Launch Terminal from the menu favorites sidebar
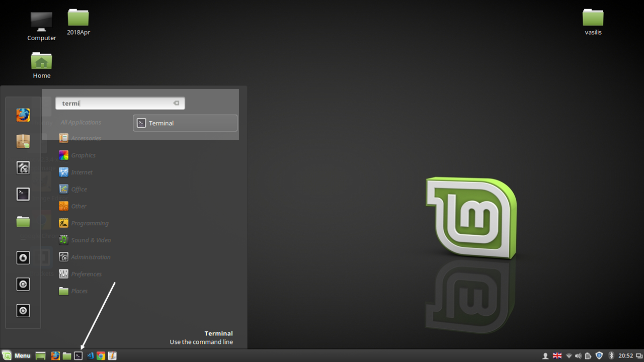This screenshot has height=362, width=644. tap(23, 194)
